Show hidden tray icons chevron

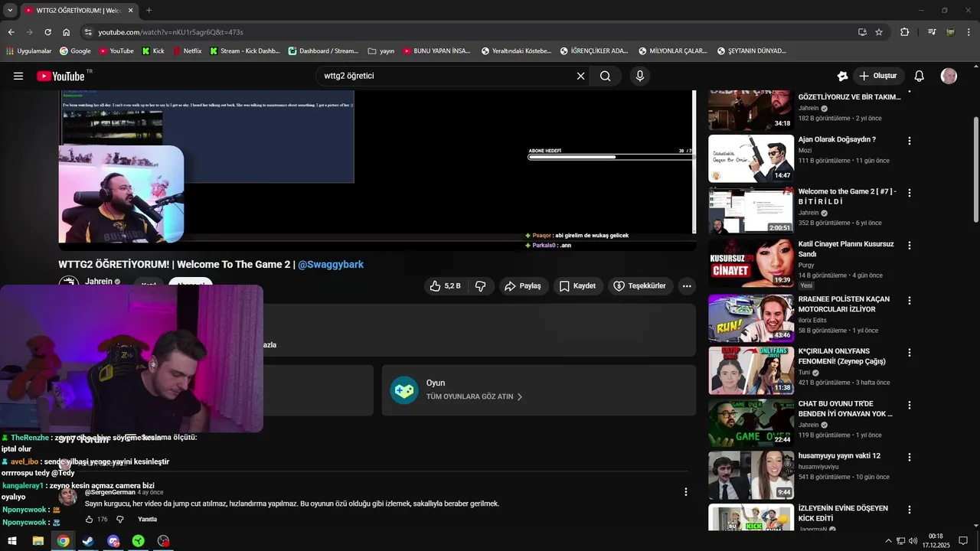click(x=888, y=541)
